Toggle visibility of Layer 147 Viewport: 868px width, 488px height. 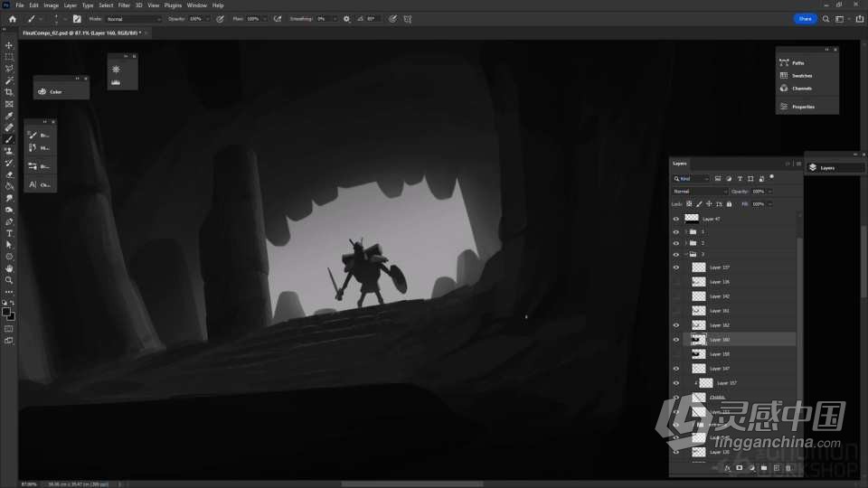(x=676, y=369)
